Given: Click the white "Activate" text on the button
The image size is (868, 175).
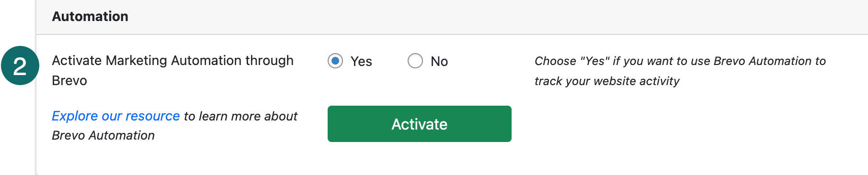Looking at the screenshot, I should [420, 124].
